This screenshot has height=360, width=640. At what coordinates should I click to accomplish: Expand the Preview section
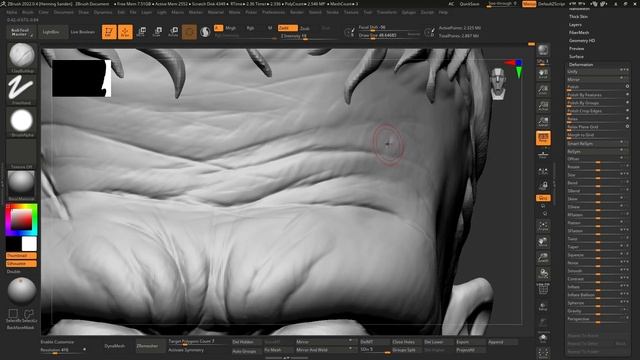point(576,49)
